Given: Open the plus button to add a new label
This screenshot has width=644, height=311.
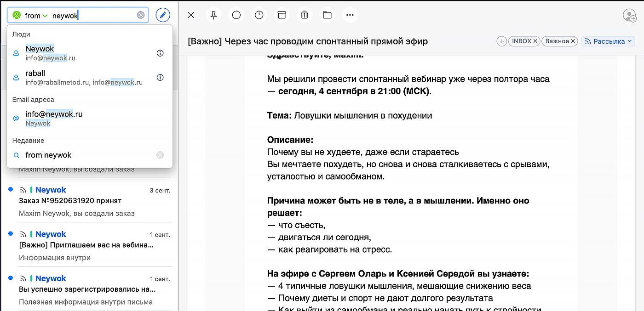Looking at the screenshot, I should tap(501, 41).
